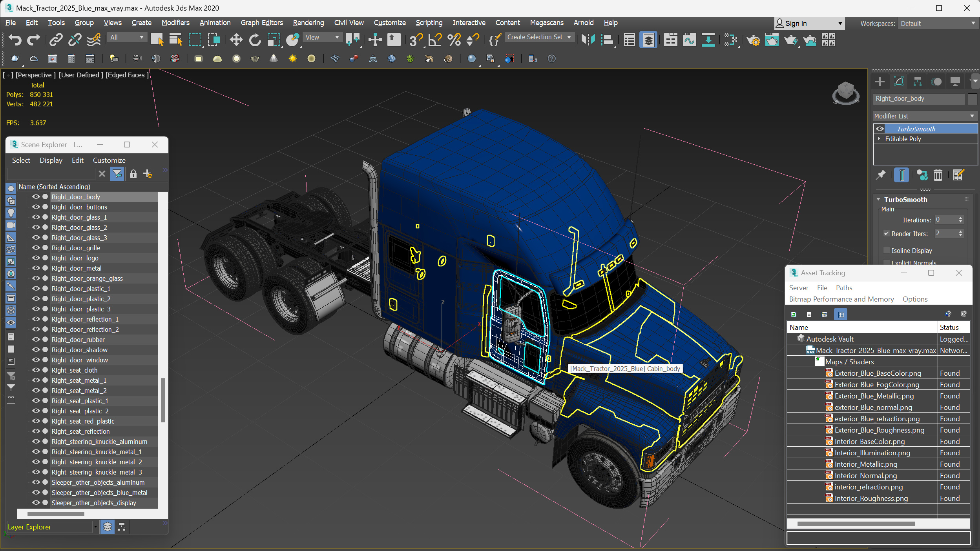
Task: Open the Modifier List dropdown
Action: tap(925, 116)
